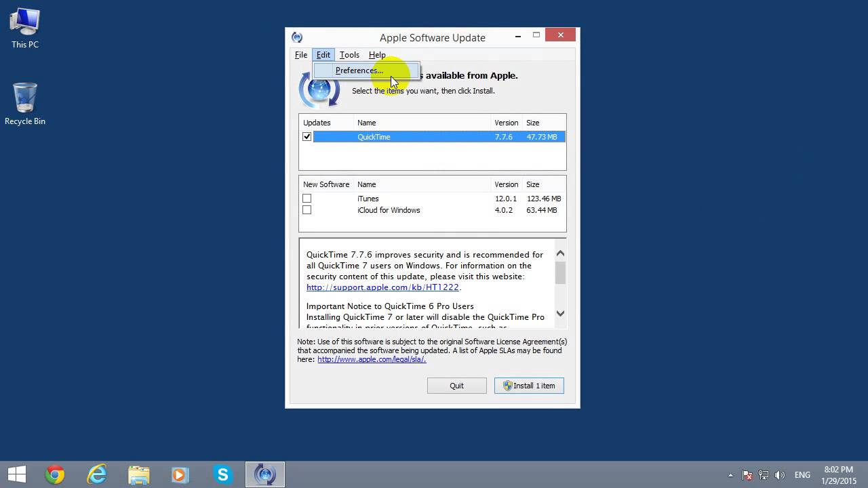Open File Explorer from taskbar
Screen dimensions: 868x488
(139, 474)
